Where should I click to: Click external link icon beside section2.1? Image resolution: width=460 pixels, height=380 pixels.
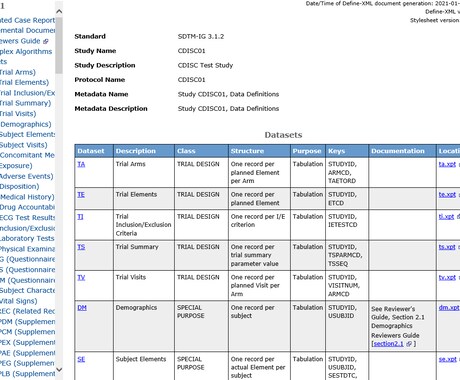(x=409, y=344)
